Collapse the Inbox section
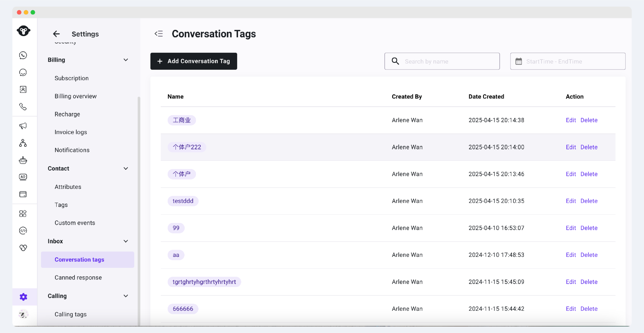Image resolution: width=644 pixels, height=333 pixels. (126, 241)
